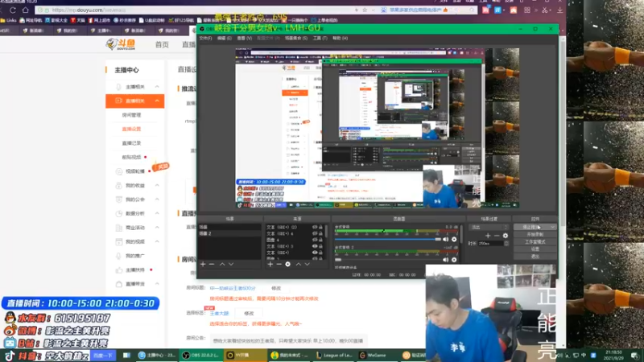The width and height of the screenshot is (644, 362).
Task: Open the browser extensions grid icon
Action: (x=527, y=10)
